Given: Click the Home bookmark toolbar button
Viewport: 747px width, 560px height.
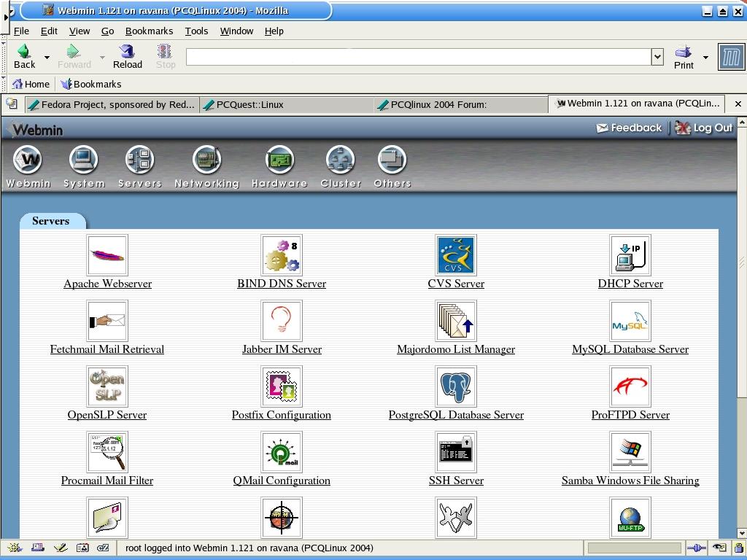Looking at the screenshot, I should click(x=31, y=85).
